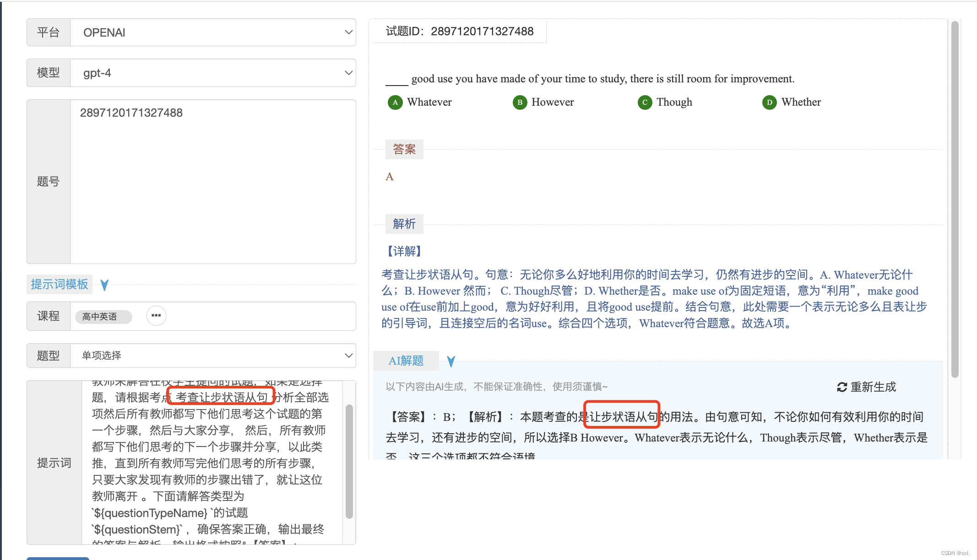This screenshot has width=977, height=560.
Task: Click inside the 提示词 prompt text box
Action: (x=211, y=462)
